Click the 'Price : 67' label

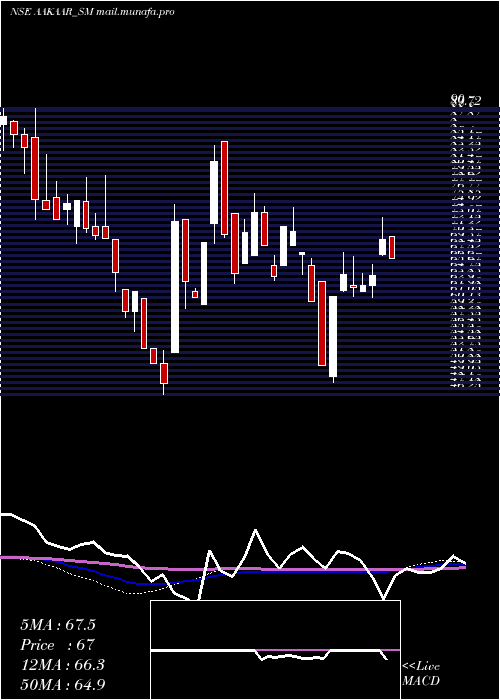[57, 645]
